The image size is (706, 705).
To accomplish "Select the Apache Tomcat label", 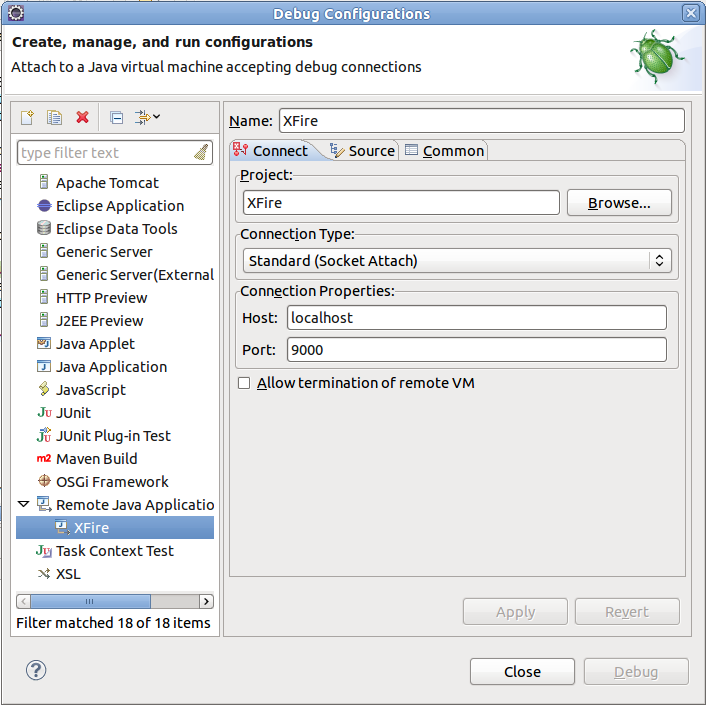I will (107, 183).
